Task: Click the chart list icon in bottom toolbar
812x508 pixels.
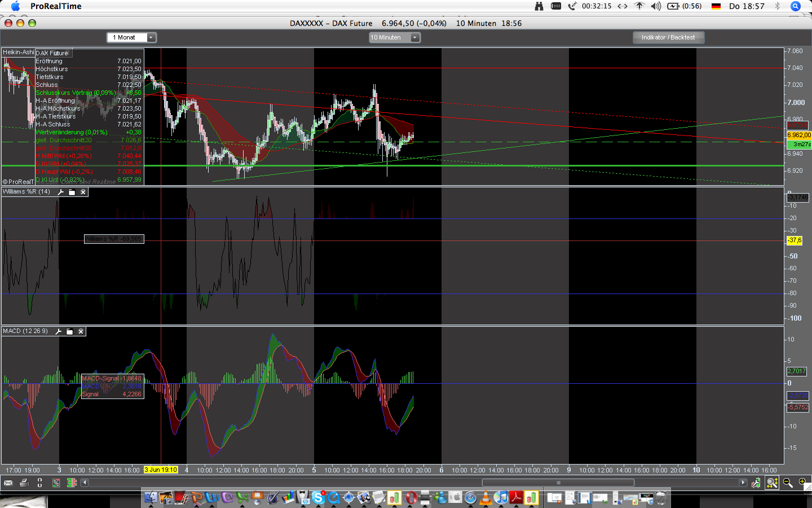Action: pyautogui.click(x=56, y=483)
